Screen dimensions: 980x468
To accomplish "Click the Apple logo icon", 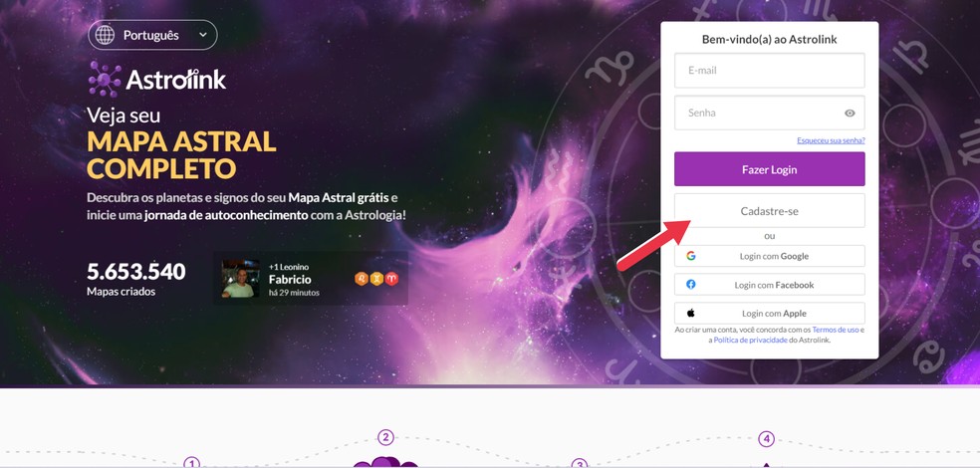I will [x=690, y=313].
